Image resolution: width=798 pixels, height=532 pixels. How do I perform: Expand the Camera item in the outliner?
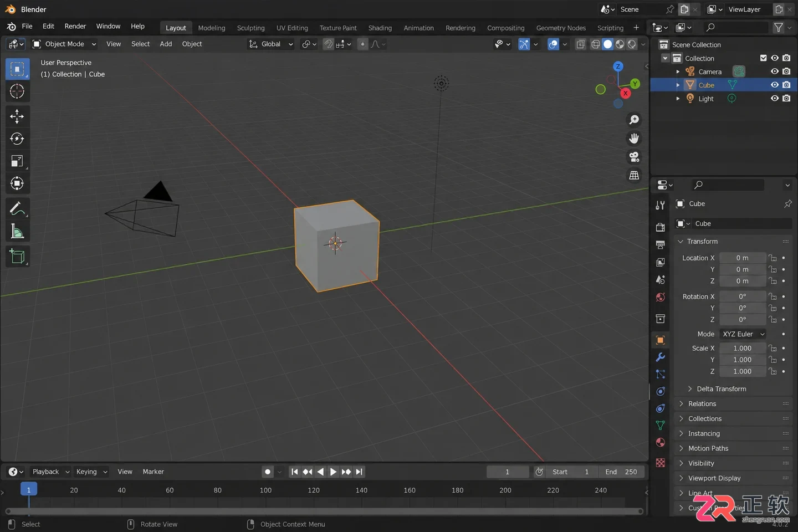point(678,71)
